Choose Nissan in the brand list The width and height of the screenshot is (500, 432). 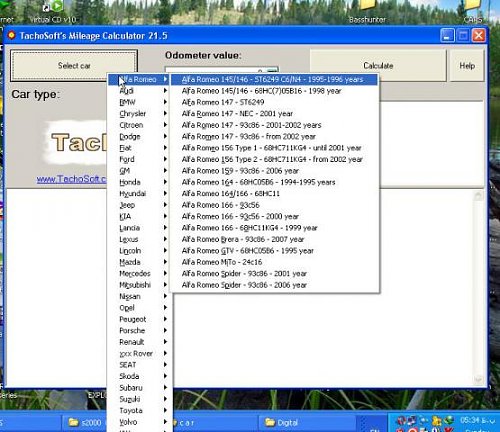(140, 296)
